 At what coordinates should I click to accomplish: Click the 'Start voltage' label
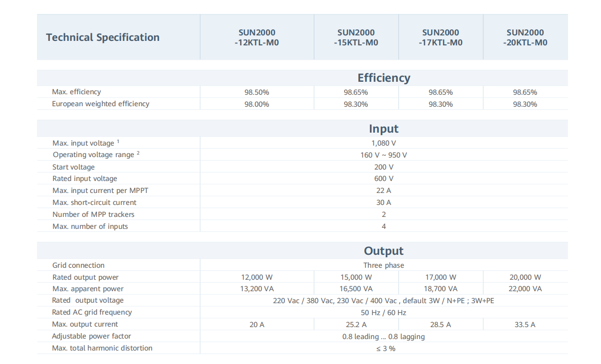(73, 167)
